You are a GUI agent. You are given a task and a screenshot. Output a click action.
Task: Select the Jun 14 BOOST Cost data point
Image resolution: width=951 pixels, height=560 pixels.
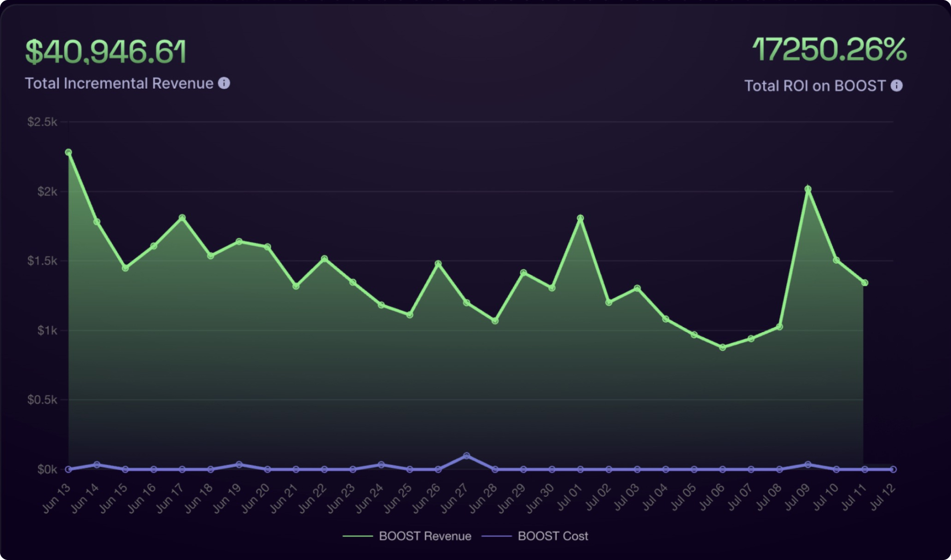97,465
